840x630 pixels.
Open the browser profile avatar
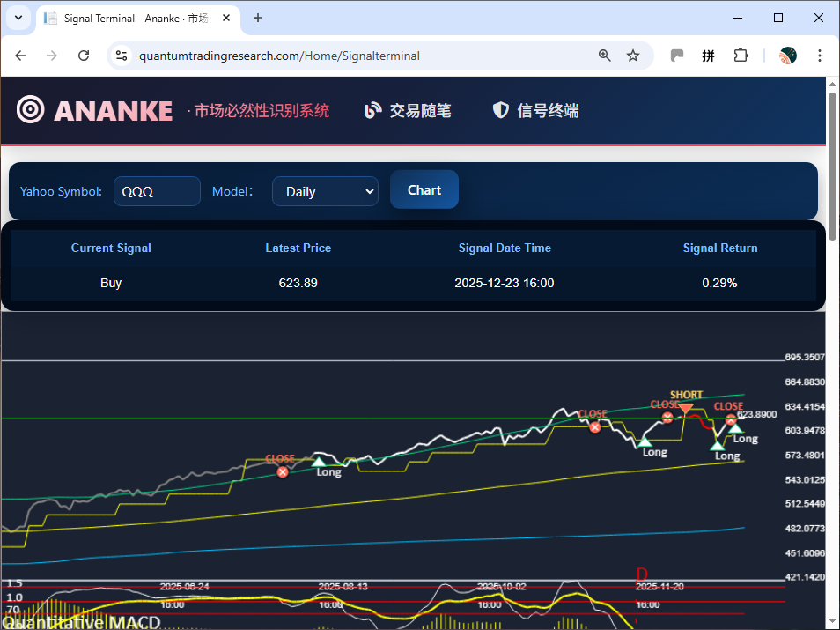[x=788, y=56]
